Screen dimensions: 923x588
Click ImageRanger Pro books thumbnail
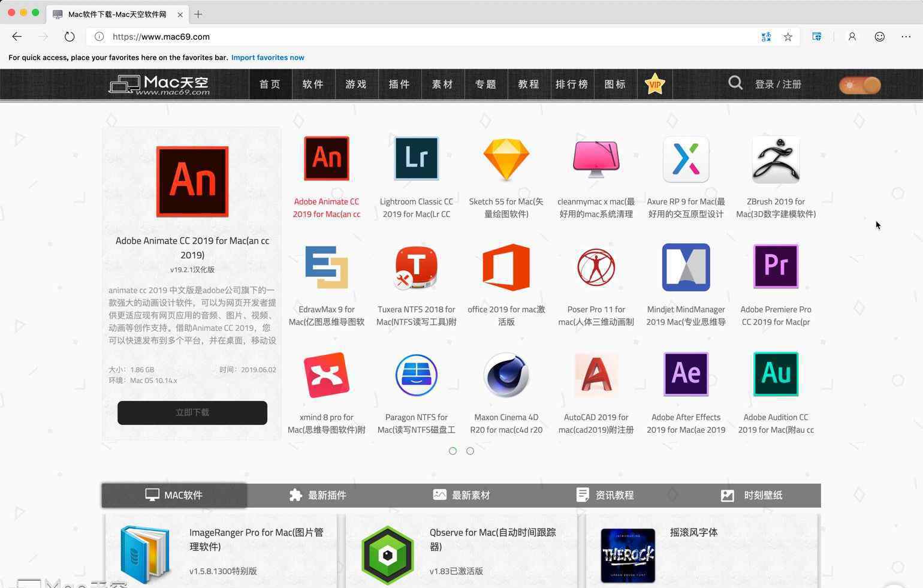pos(145,555)
